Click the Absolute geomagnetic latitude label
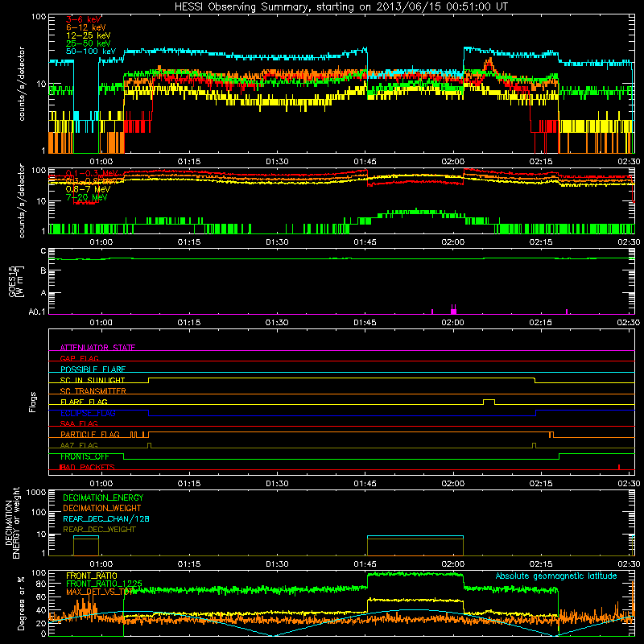 point(556,576)
